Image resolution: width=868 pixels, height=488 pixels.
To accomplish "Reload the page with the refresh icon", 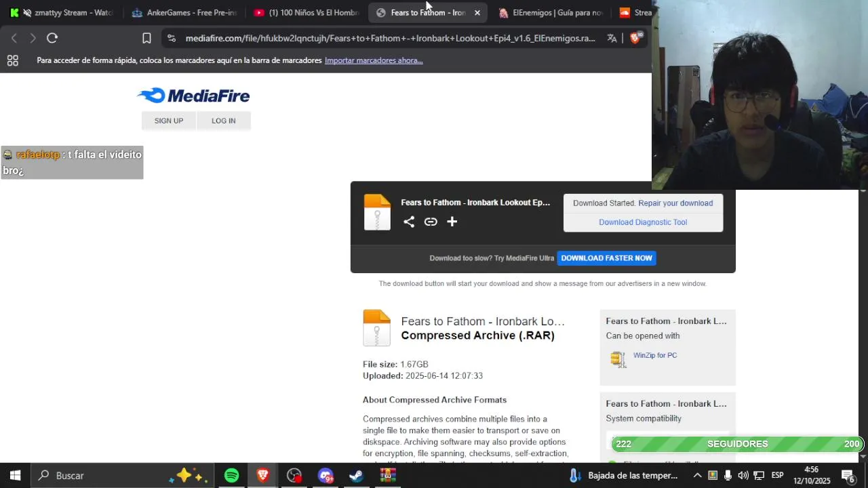I will click(x=52, y=38).
